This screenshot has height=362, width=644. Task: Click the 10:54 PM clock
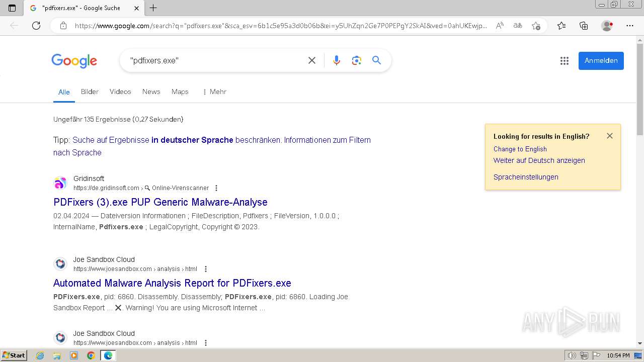[618, 355]
